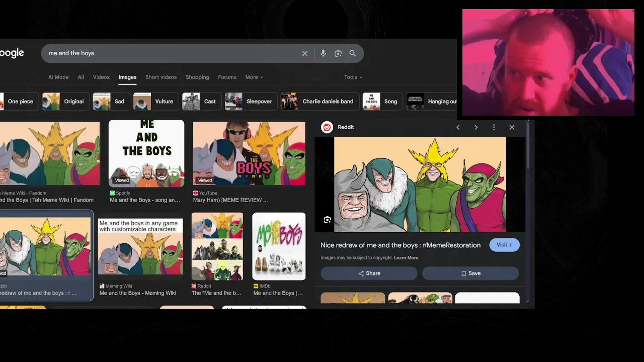Click the Reddit logo in preview header

click(x=327, y=127)
